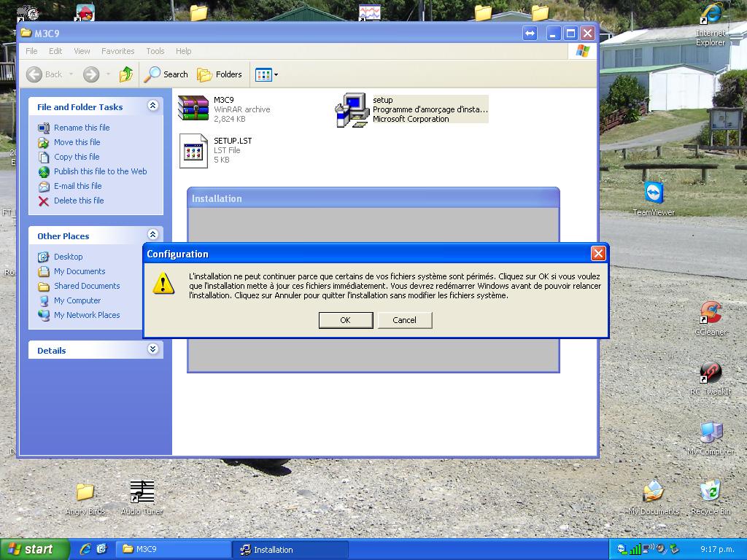
Task: Go to My Computer in Other Places
Action: [77, 300]
